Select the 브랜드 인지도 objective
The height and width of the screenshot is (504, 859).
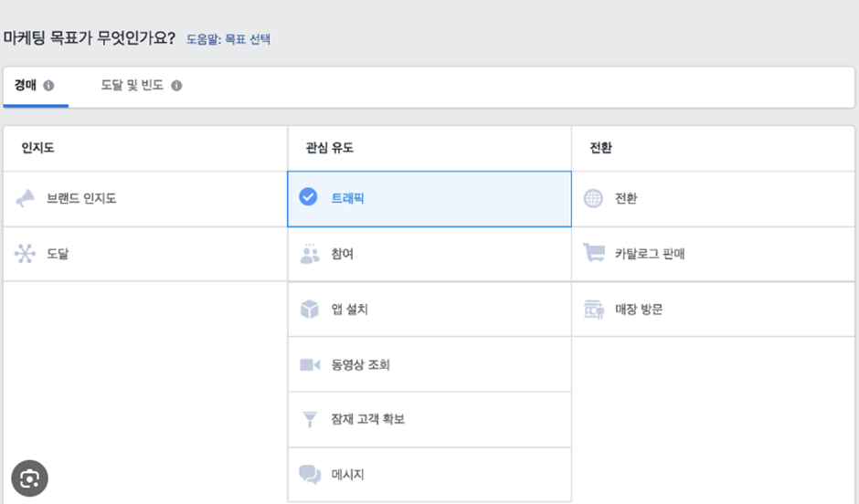[x=145, y=199]
